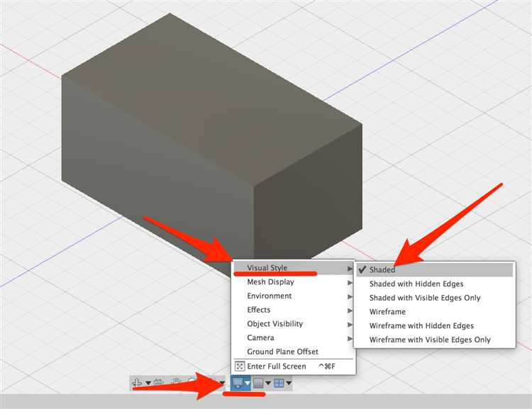Image resolution: width=532 pixels, height=409 pixels.
Task: Select the checked Shaded visual style
Action: (x=382, y=270)
